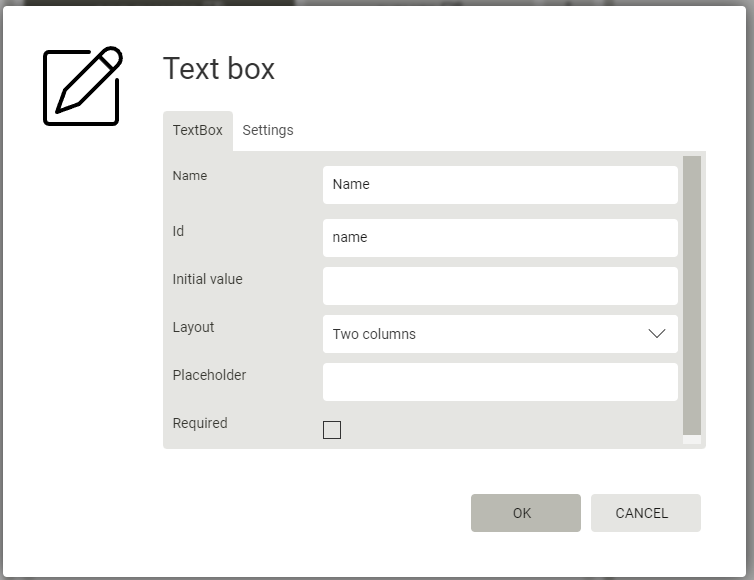Click the empty Initial value field
Screen dimensions: 754x580
(x=500, y=286)
